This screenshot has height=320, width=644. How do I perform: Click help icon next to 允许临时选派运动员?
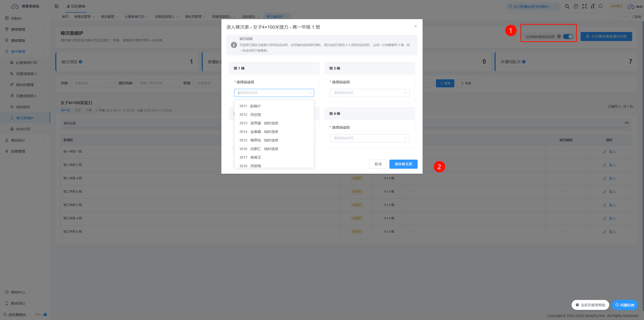click(559, 36)
